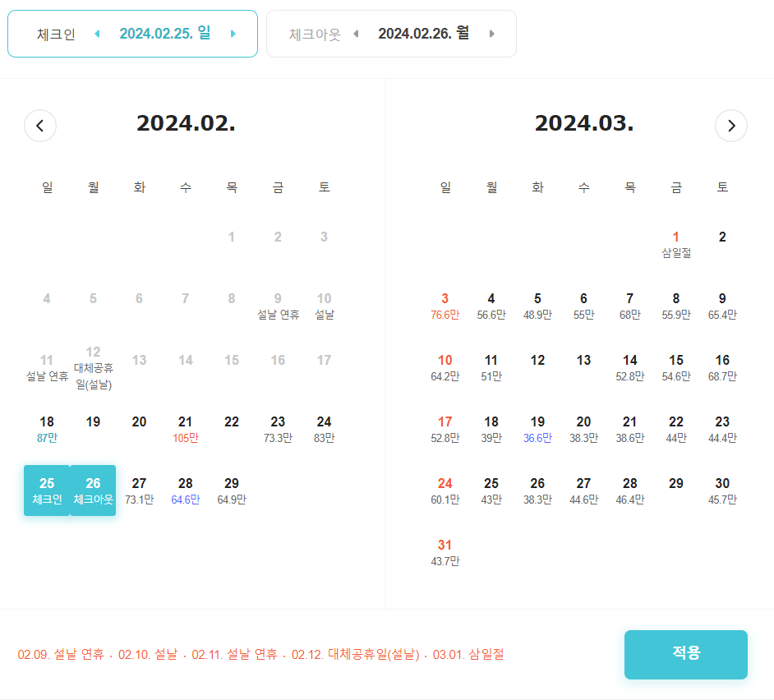
Task: Move check-out date one day earlier
Action: click(x=356, y=34)
